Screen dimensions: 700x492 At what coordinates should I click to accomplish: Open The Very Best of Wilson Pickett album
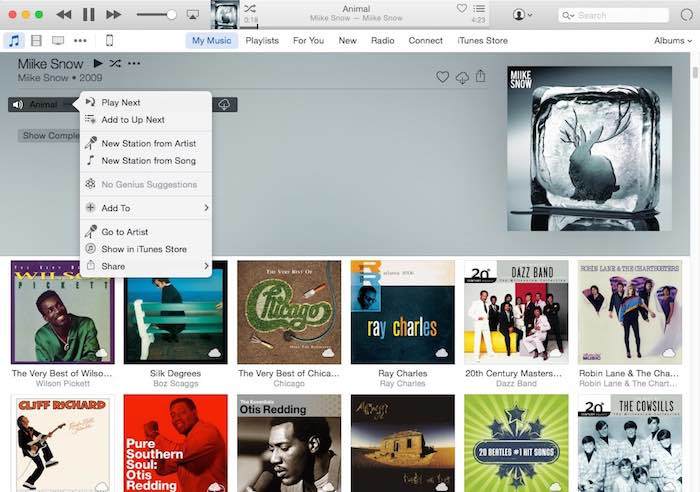[x=62, y=312]
